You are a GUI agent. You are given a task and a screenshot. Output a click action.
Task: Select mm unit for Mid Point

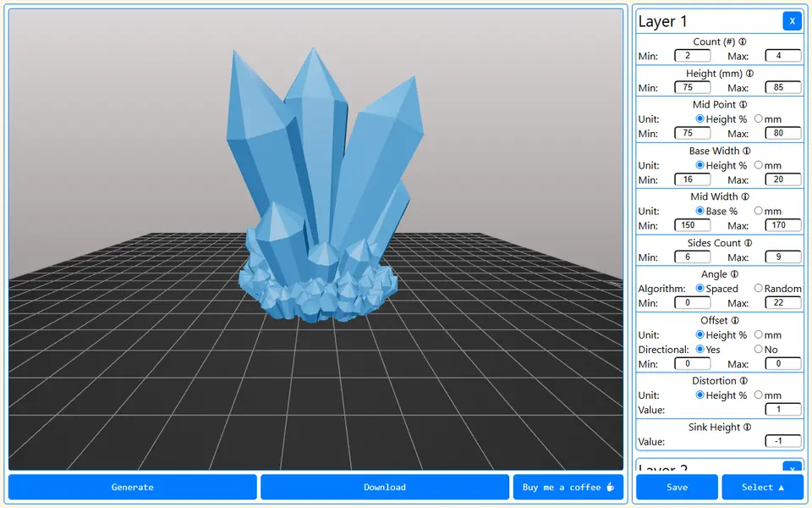pyautogui.click(x=758, y=119)
